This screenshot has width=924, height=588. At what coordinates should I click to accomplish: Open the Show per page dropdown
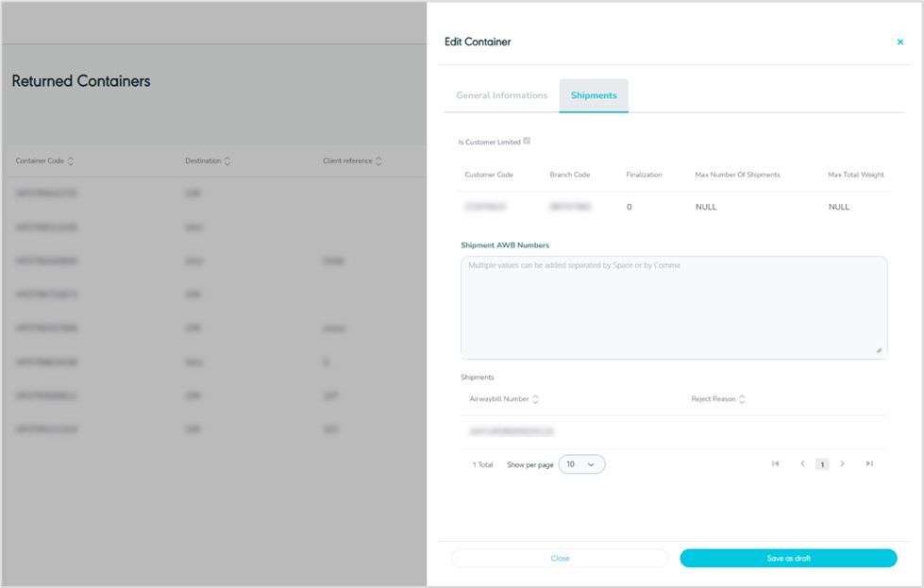pos(581,464)
